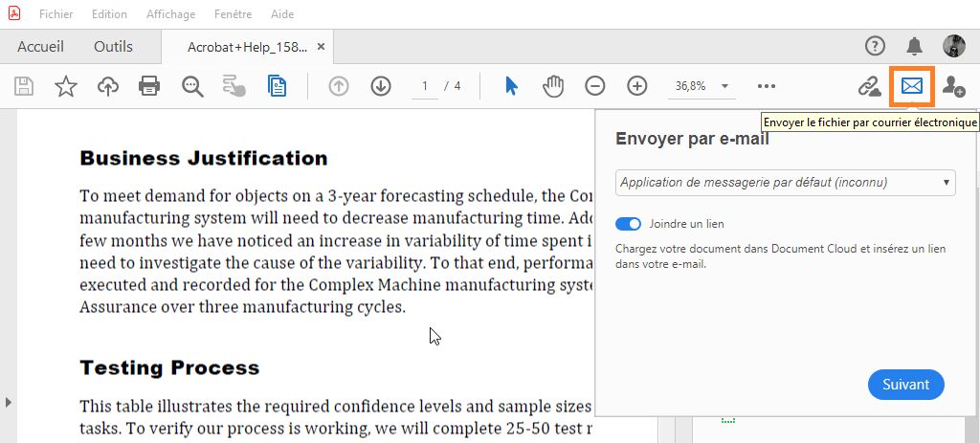Open the search magnifier tool
Viewport: 980px width, 443px height.
[192, 86]
